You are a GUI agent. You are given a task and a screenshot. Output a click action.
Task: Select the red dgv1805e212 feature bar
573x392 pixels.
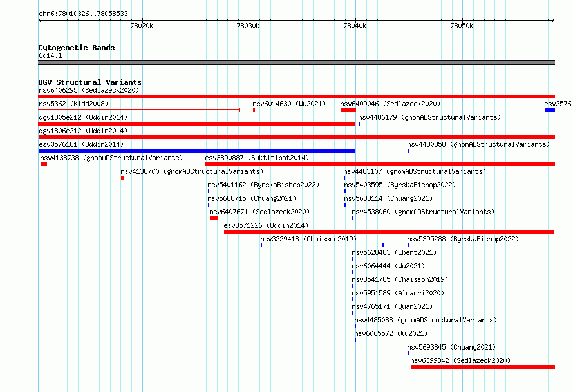pos(197,124)
